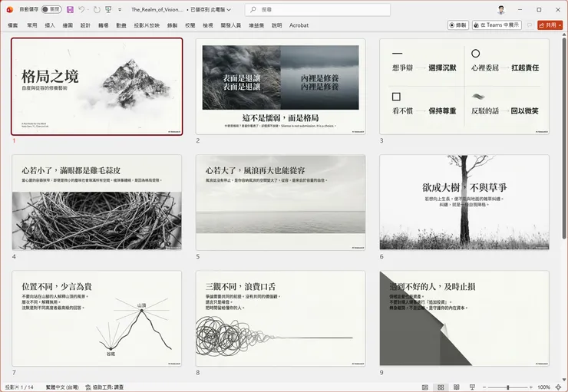Click the zoom in plus button
568x392 pixels.
(531, 387)
